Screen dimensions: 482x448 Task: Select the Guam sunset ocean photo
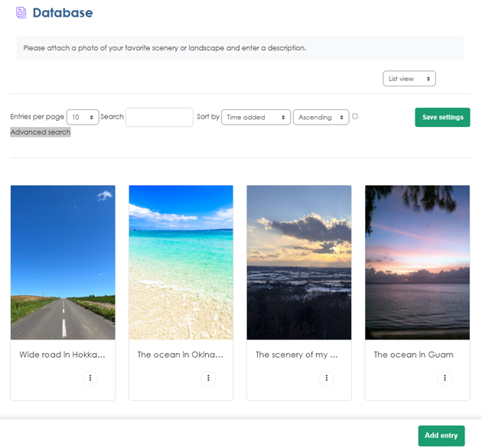pos(417,262)
